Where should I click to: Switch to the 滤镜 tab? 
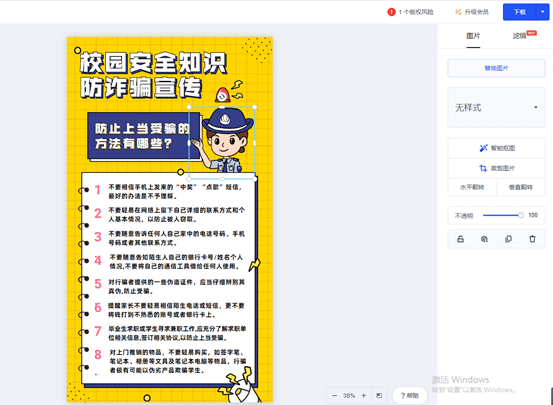click(519, 36)
